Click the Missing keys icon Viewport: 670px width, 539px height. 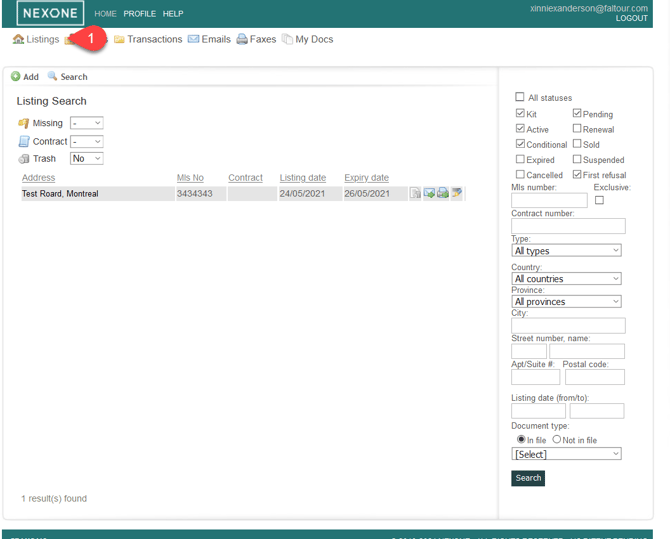click(24, 123)
